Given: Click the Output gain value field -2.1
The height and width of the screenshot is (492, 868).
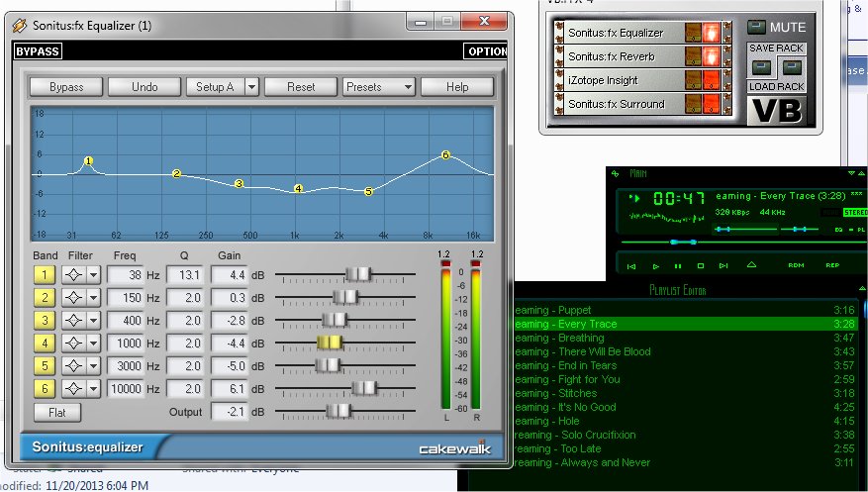Looking at the screenshot, I should click(230, 412).
